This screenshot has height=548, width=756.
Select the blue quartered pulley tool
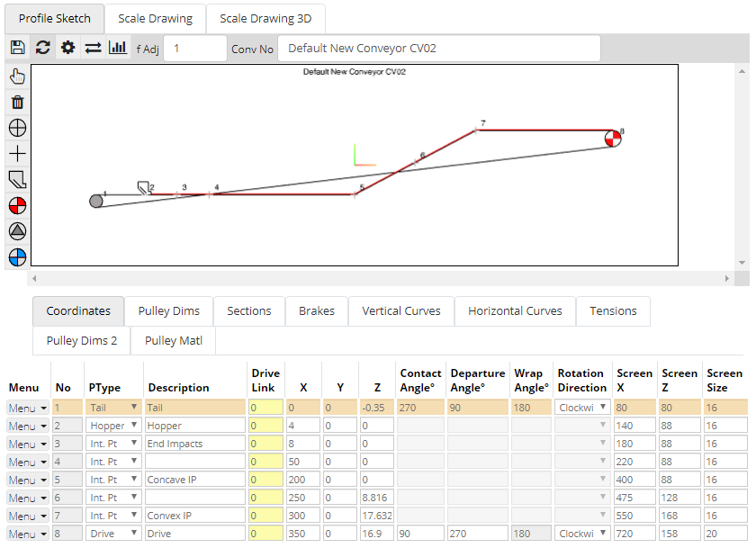pyautogui.click(x=17, y=257)
